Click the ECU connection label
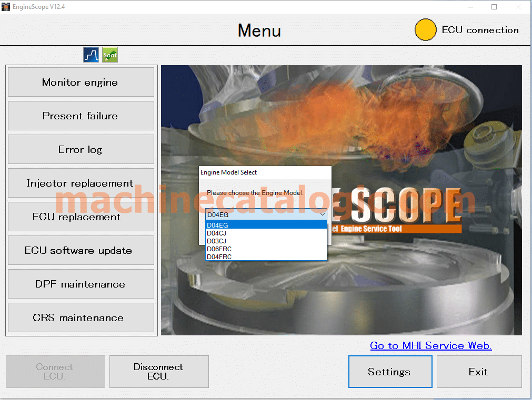This screenshot has width=532, height=400. tap(480, 30)
